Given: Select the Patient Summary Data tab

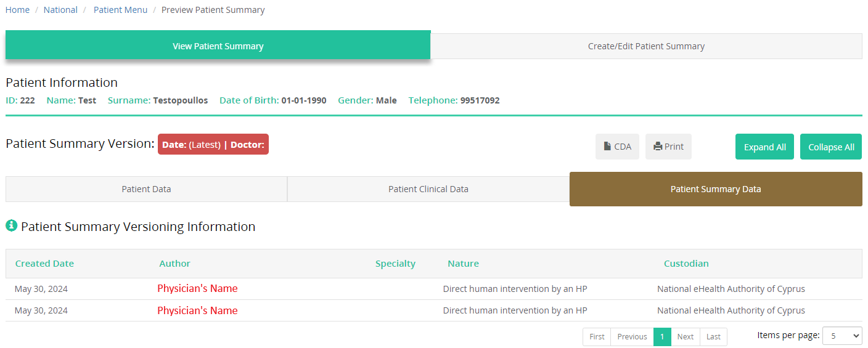Looking at the screenshot, I should (x=715, y=189).
